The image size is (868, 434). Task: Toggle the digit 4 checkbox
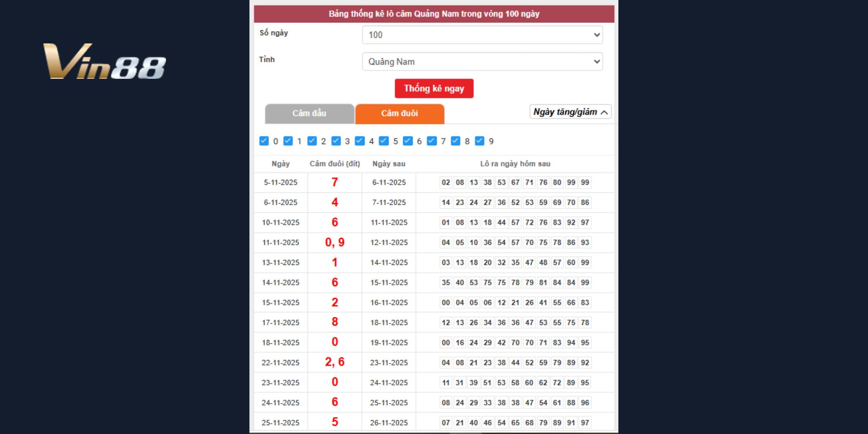pyautogui.click(x=359, y=141)
